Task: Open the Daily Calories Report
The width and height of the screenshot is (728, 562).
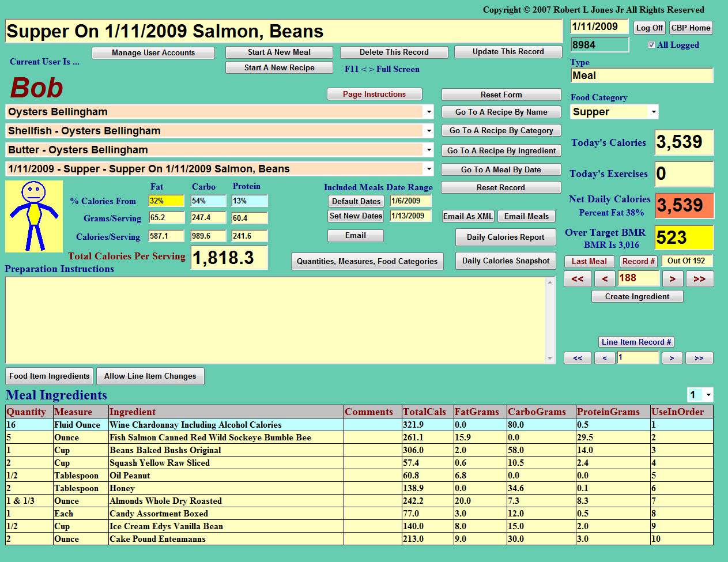Action: tap(506, 237)
